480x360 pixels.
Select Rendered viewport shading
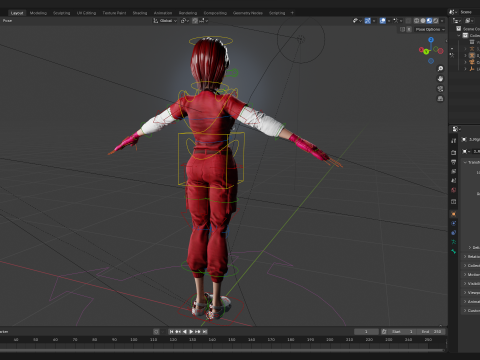point(436,21)
